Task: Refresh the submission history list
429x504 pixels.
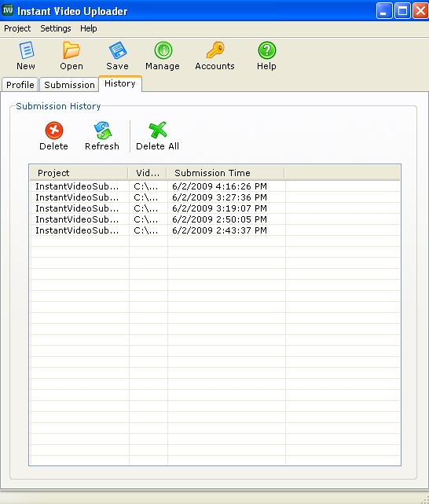Action: click(102, 131)
